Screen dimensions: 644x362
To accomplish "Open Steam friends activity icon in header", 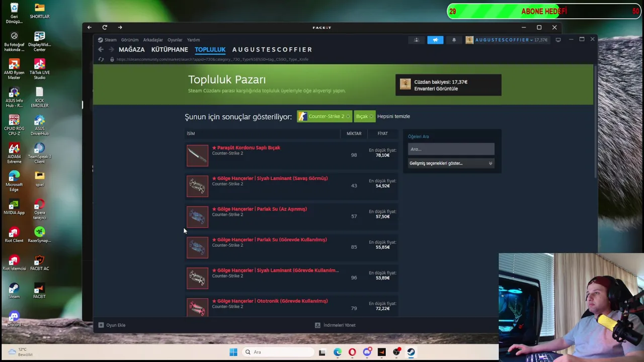I will coord(416,40).
